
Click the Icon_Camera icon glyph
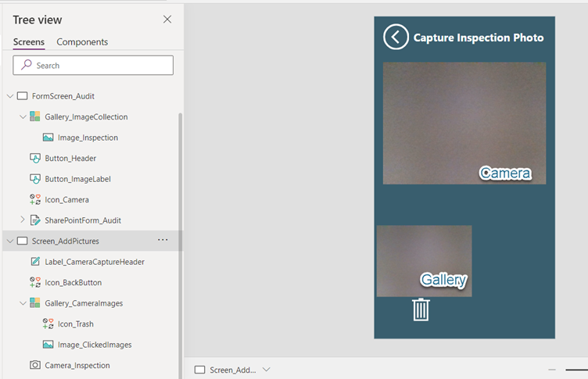35,199
